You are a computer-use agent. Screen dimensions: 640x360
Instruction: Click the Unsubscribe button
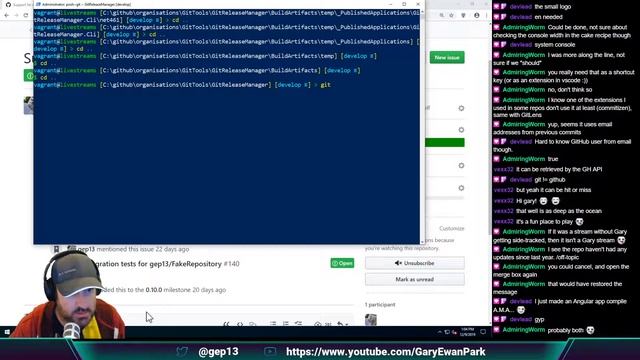415,263
